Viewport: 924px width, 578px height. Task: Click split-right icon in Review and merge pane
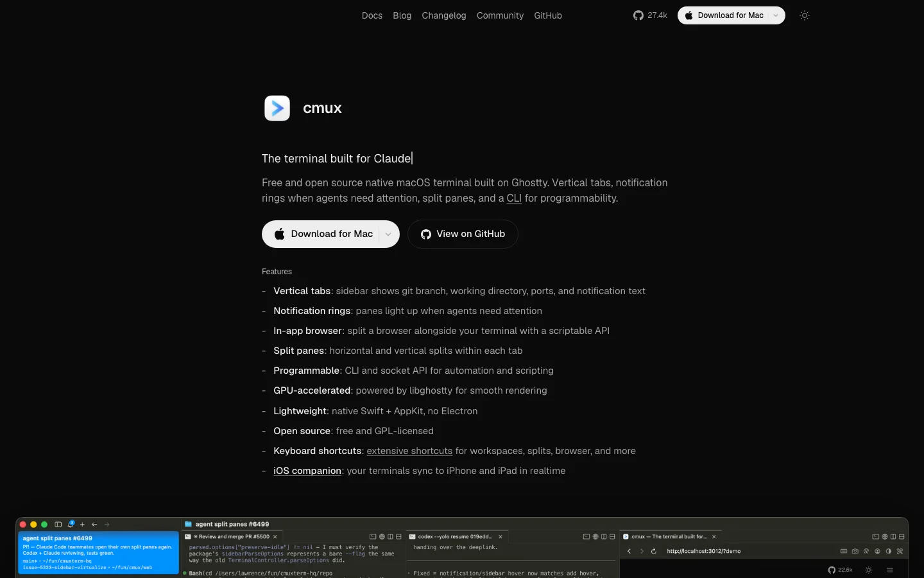390,536
